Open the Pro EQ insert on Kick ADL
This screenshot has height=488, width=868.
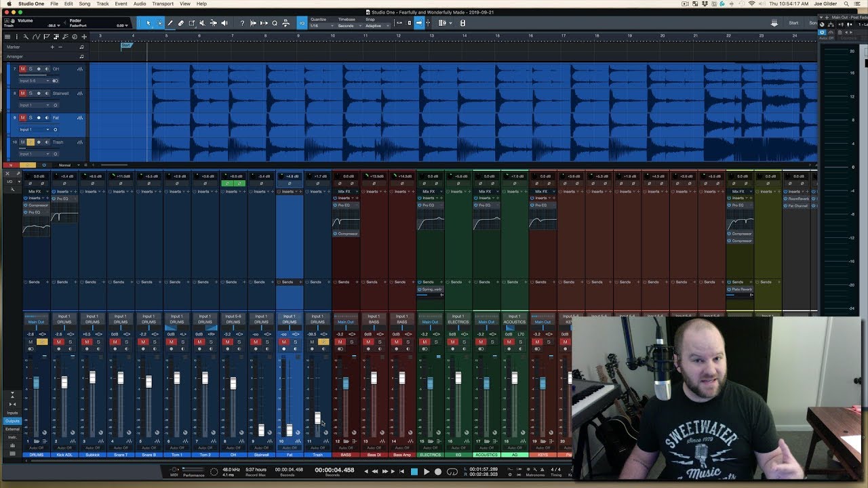(64, 199)
